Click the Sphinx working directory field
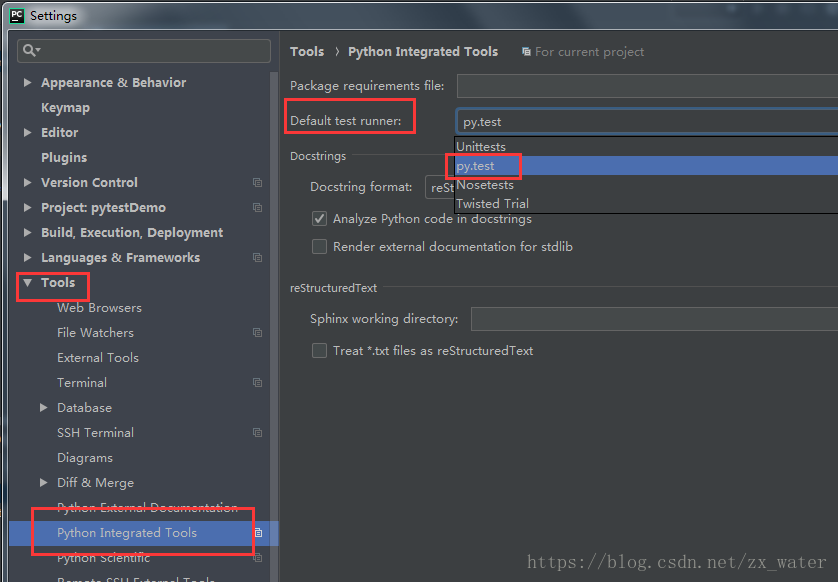 click(654, 319)
